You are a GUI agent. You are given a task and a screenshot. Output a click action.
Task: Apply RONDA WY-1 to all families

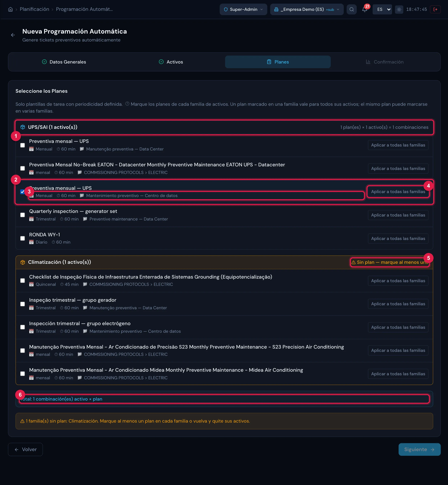[398, 238]
